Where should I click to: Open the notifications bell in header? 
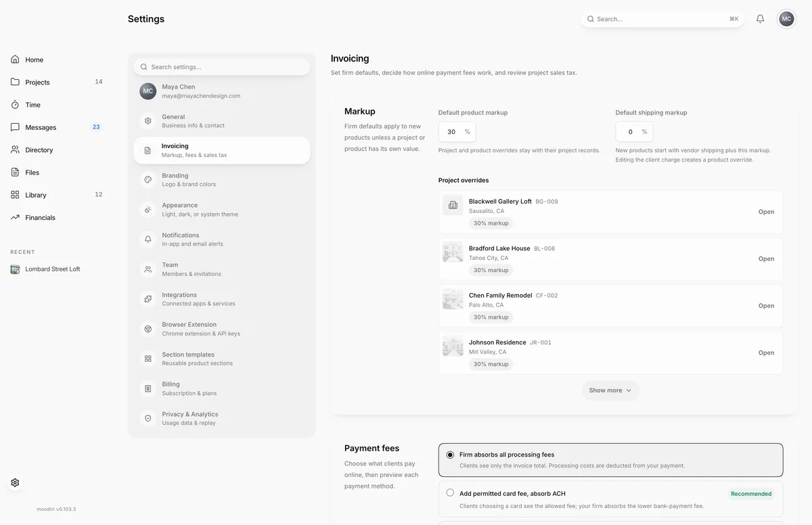tap(760, 19)
